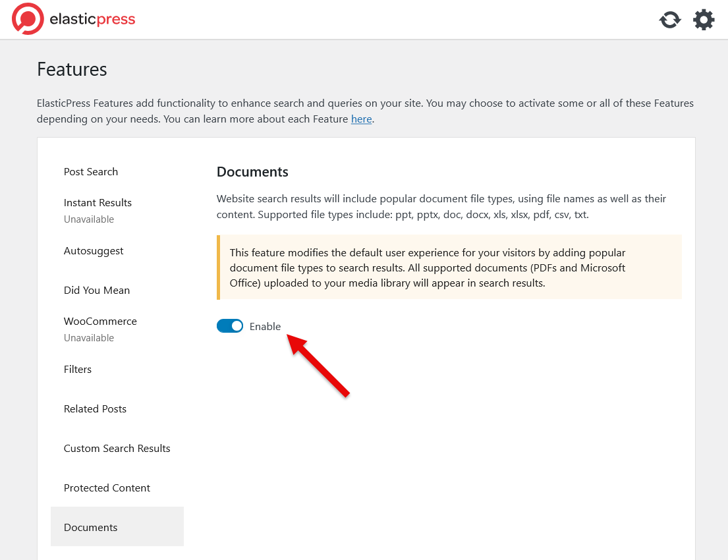Click the elasticpress wordmark text
Image resolution: width=728 pixels, height=560 pixels.
92,20
